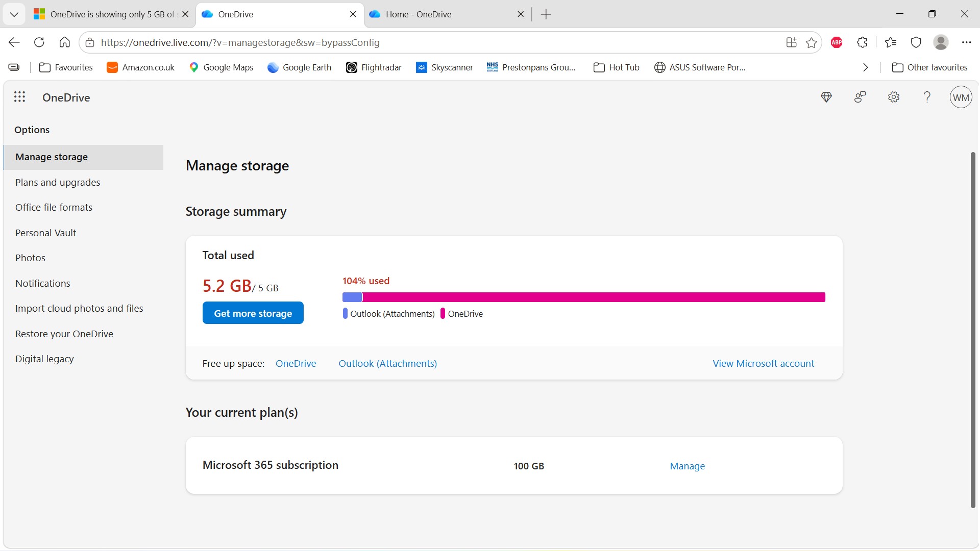
Task: Open the Google Earth bookmark
Action: (x=300, y=67)
